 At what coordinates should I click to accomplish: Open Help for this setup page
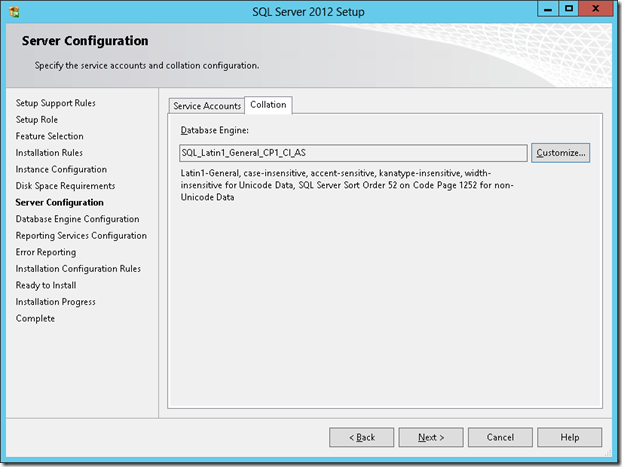570,437
